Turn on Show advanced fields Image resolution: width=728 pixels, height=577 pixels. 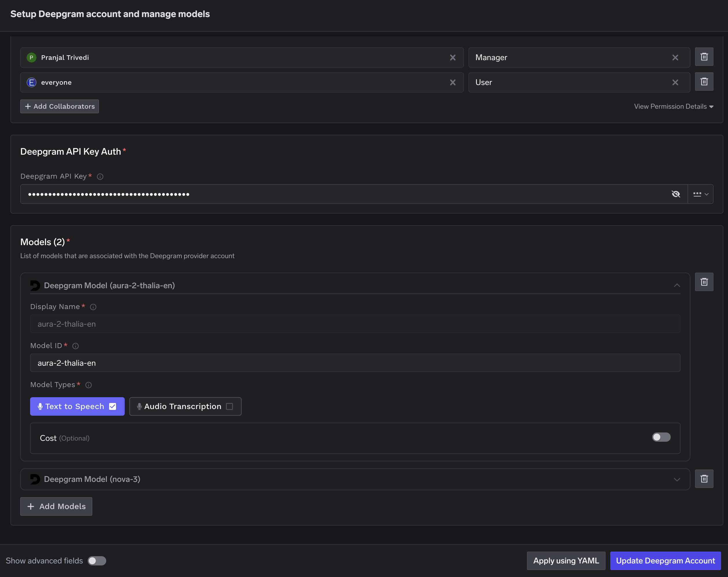97,561
